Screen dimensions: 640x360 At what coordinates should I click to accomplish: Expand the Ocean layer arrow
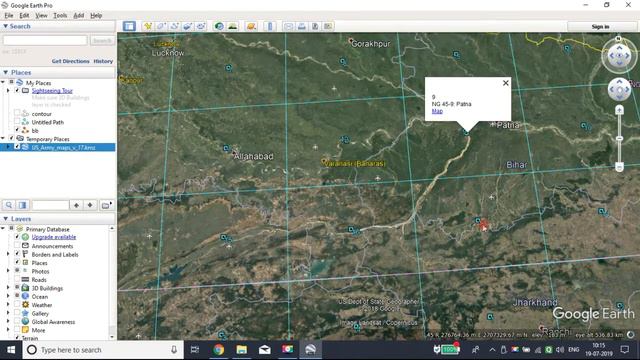[x=8, y=296]
